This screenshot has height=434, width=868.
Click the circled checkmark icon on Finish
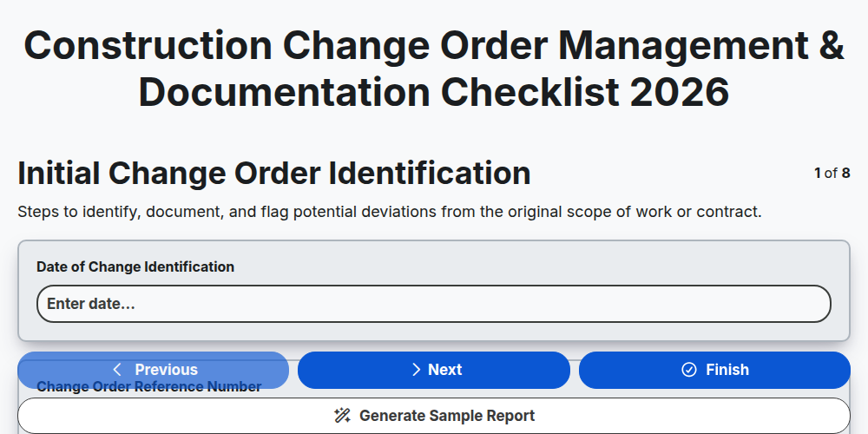point(689,370)
